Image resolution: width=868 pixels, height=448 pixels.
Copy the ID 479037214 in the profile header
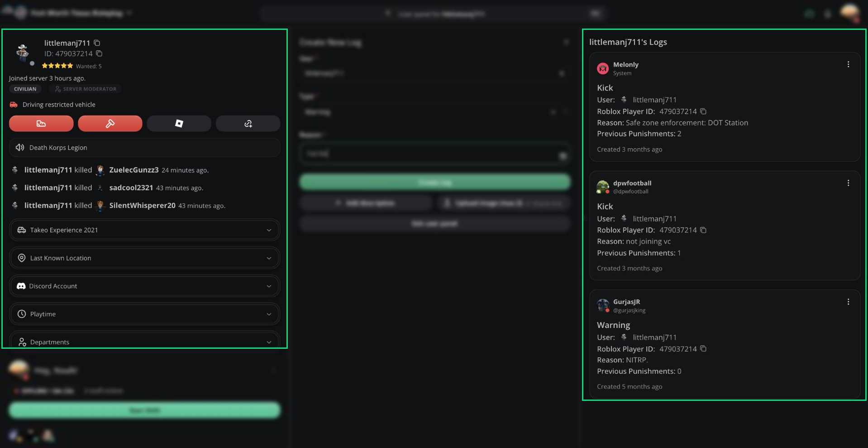[99, 53]
